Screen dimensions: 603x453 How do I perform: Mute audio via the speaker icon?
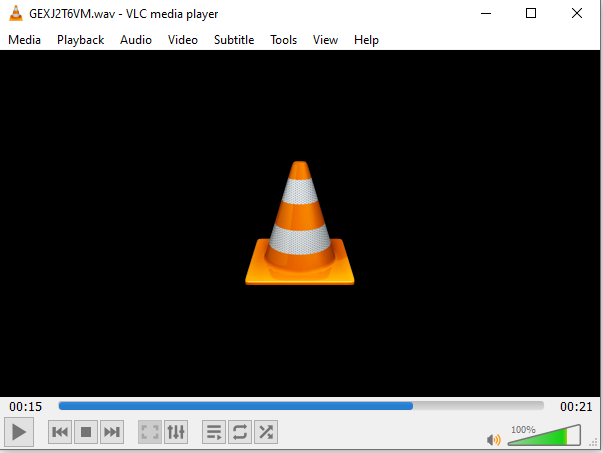(494, 440)
